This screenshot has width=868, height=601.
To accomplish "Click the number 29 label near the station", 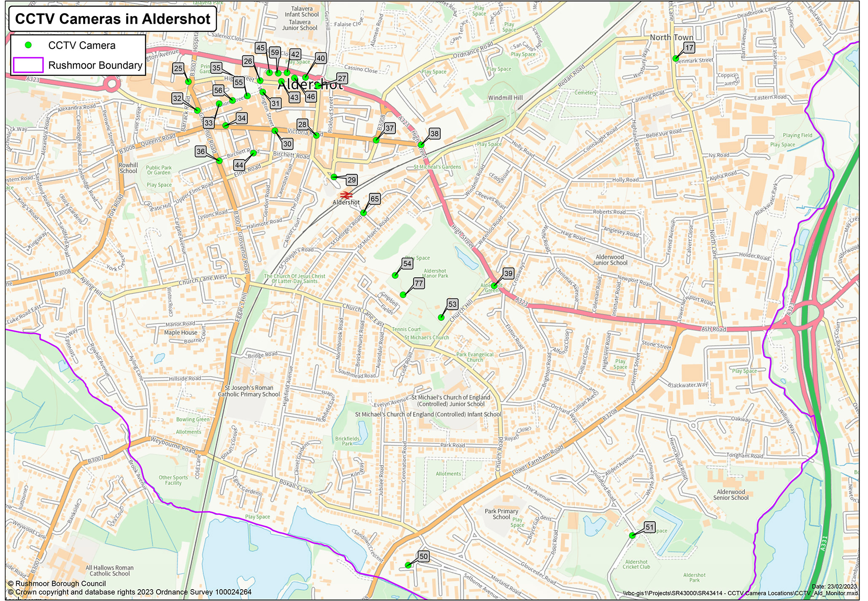I will coord(352,180).
